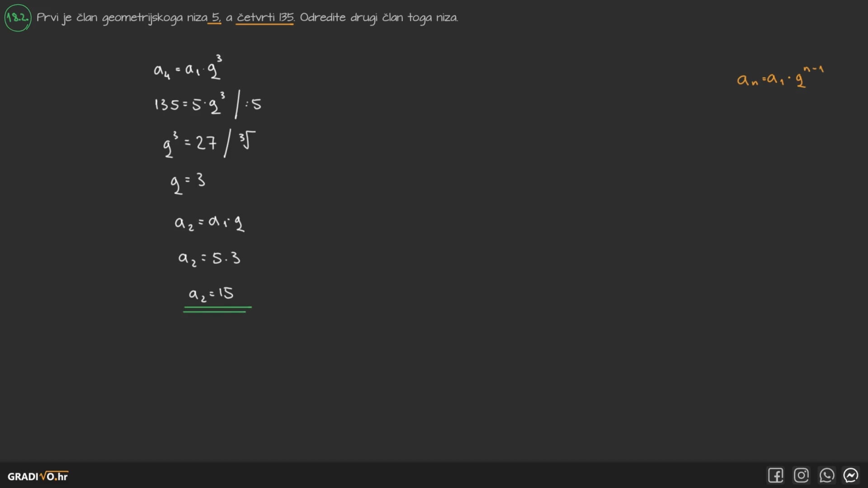Click the result q = 3
868x488 pixels.
click(188, 182)
